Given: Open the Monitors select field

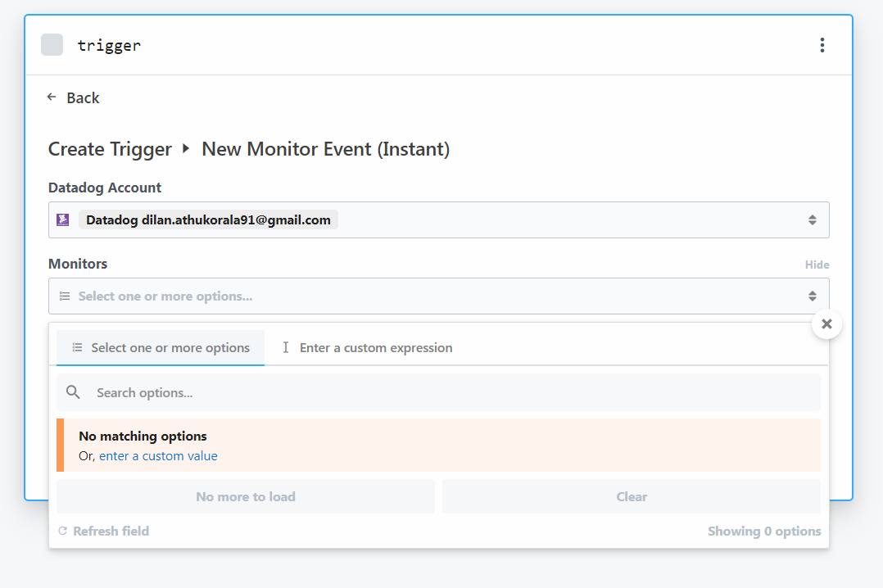Looking at the screenshot, I should click(x=439, y=296).
